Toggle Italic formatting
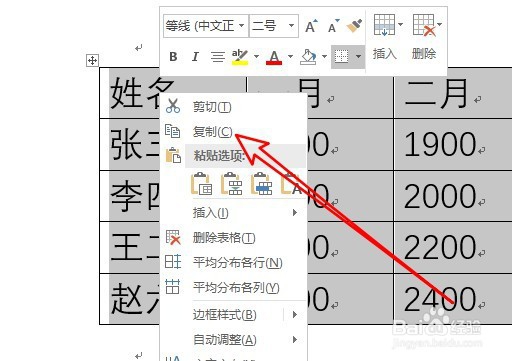 pos(195,57)
